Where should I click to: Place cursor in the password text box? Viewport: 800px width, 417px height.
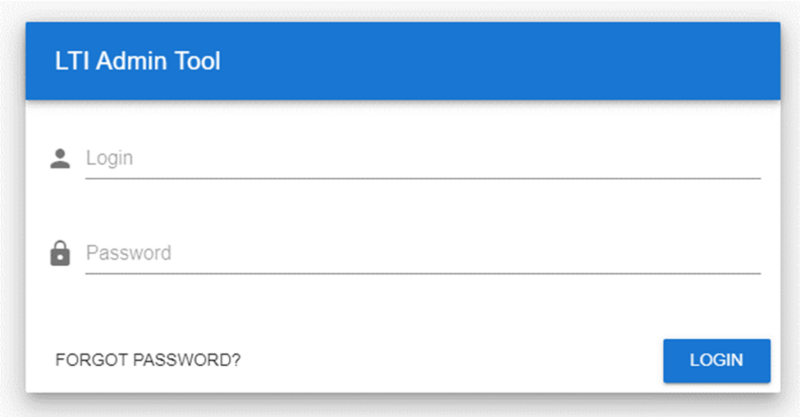pyautogui.click(x=422, y=253)
